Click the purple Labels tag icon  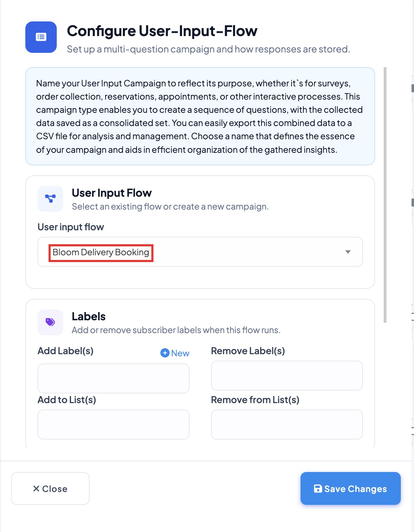(50, 322)
